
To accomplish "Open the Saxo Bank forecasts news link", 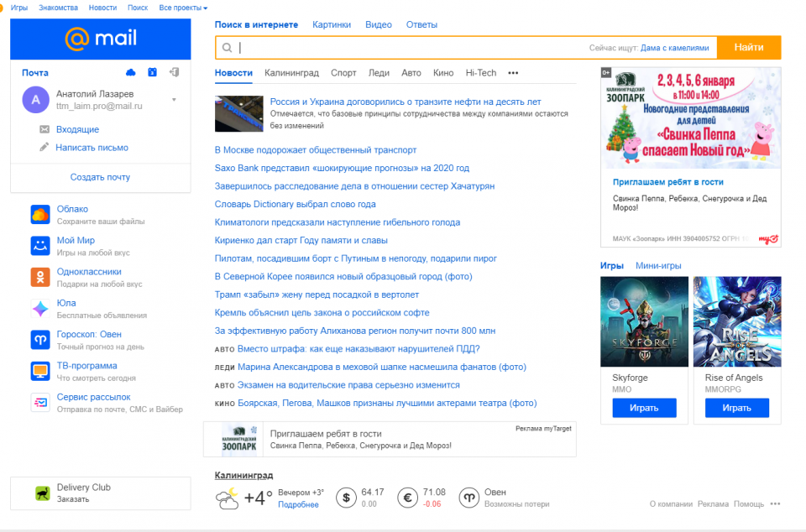I will pos(342,168).
